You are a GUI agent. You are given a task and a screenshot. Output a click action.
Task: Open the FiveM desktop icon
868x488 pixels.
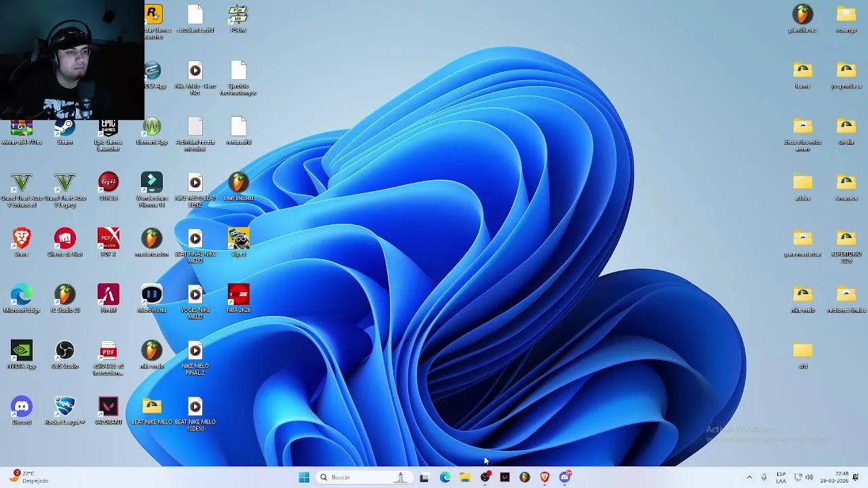(x=108, y=298)
